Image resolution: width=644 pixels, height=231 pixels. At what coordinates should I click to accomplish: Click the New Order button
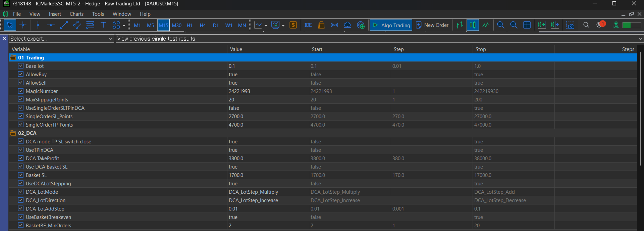(432, 25)
